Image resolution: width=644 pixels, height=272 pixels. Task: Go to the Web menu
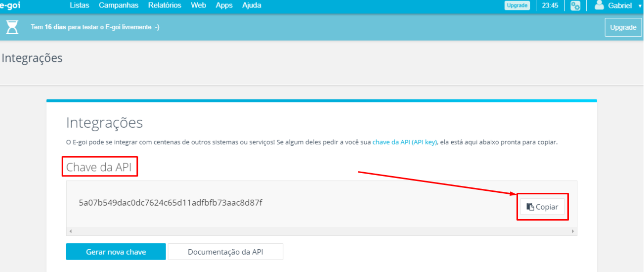click(x=198, y=5)
